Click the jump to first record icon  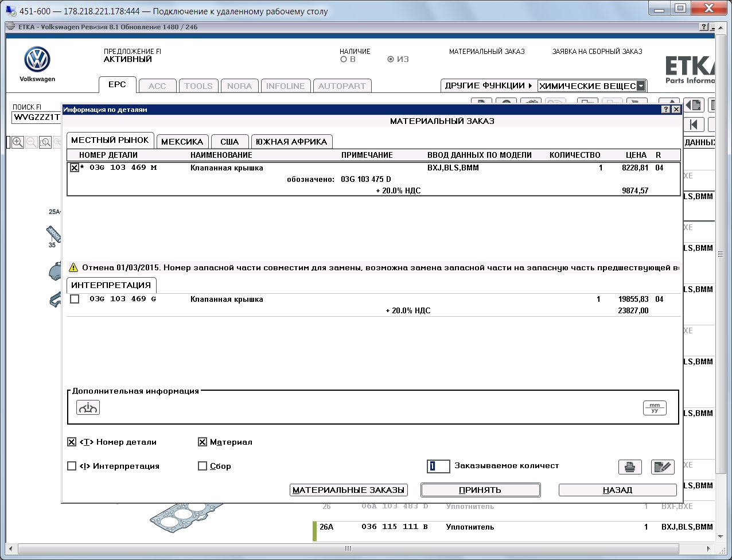694,125
